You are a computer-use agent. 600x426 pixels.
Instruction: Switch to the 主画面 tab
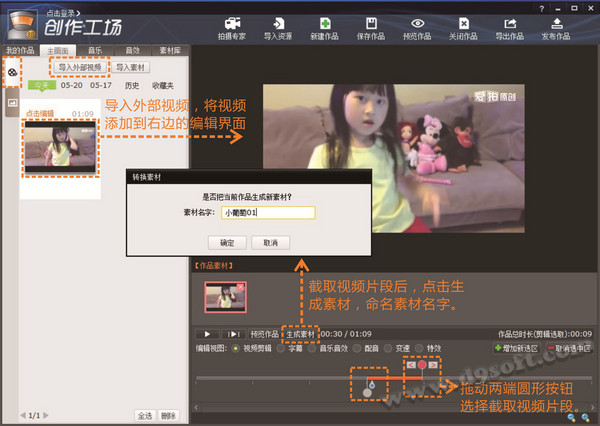pos(58,51)
